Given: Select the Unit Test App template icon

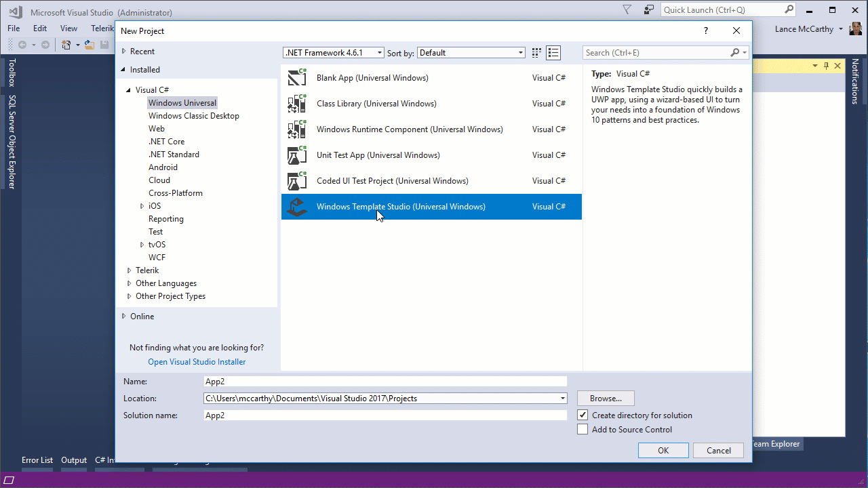Looking at the screenshot, I should [x=297, y=155].
